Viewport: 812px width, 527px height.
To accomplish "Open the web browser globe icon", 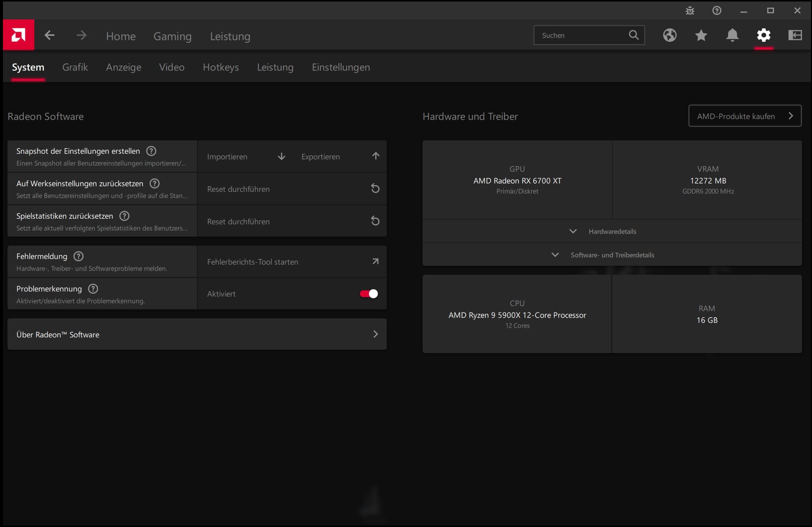I will (x=670, y=35).
